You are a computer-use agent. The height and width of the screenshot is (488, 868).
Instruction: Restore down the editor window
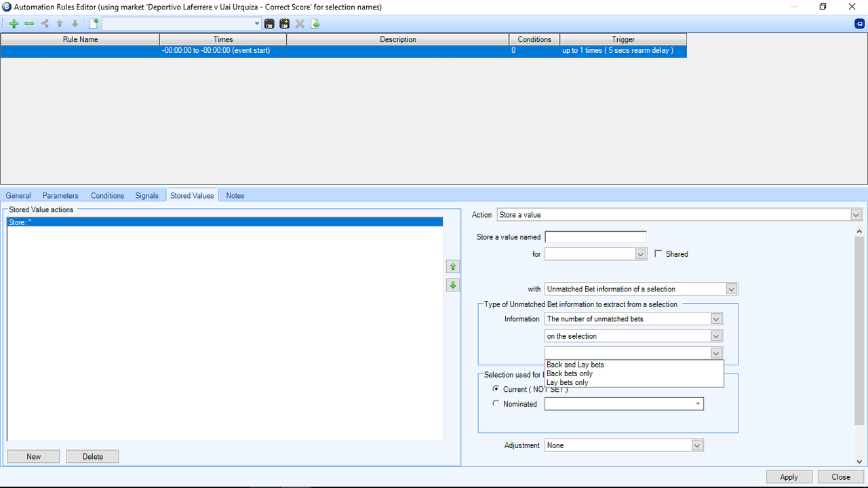click(823, 7)
